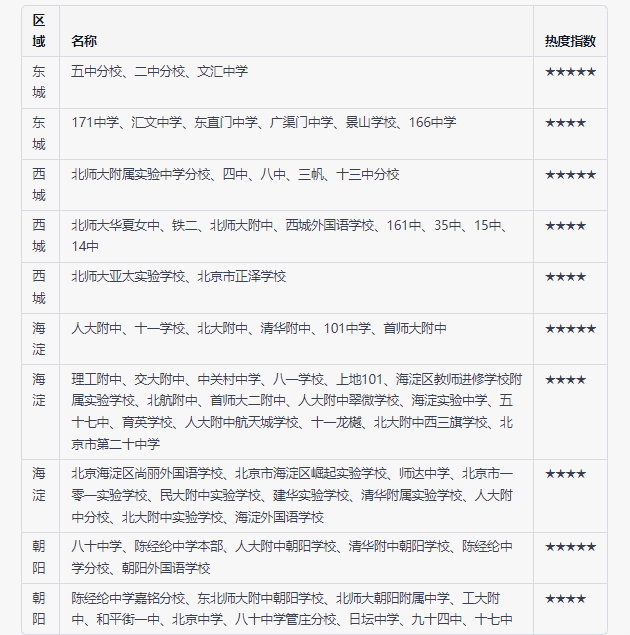This screenshot has height=635, width=630.
Task: Select the cell starting with 陈经纶中学嘉铭分校
Action: click(292, 608)
